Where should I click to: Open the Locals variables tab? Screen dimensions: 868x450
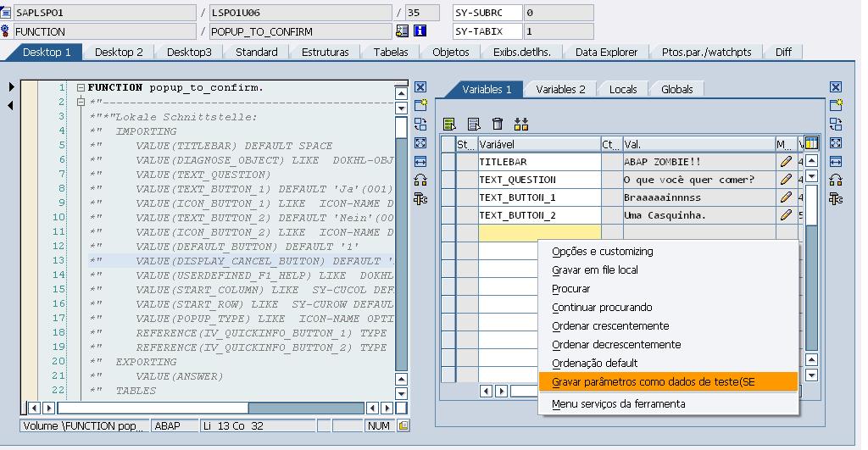click(622, 89)
